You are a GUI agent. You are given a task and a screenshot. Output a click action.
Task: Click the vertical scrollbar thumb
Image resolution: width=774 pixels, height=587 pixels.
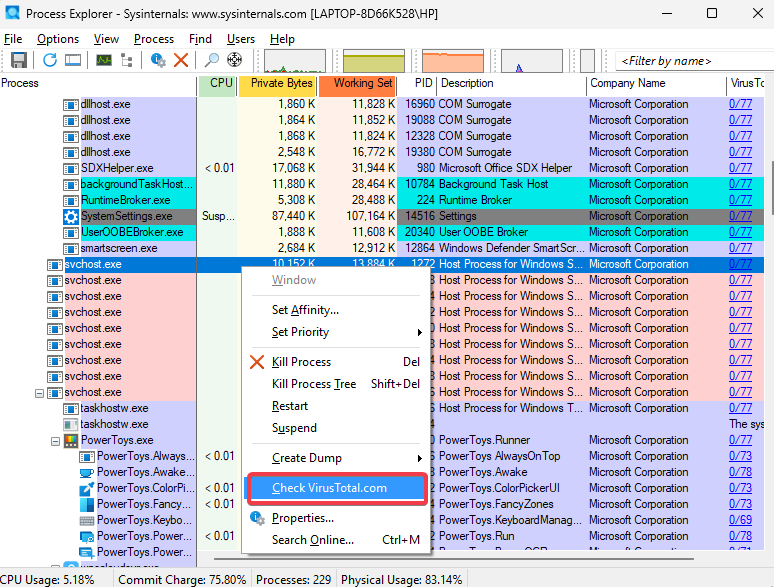[771, 188]
